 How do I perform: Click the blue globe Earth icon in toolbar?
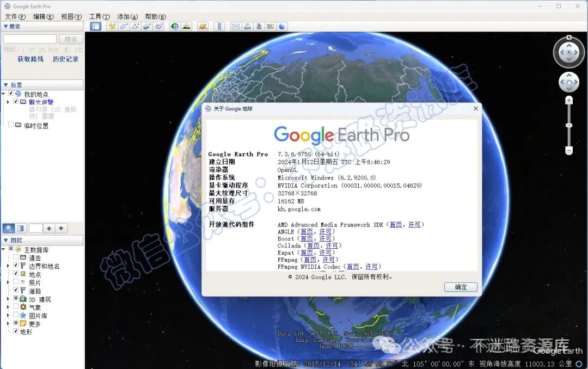(x=282, y=26)
